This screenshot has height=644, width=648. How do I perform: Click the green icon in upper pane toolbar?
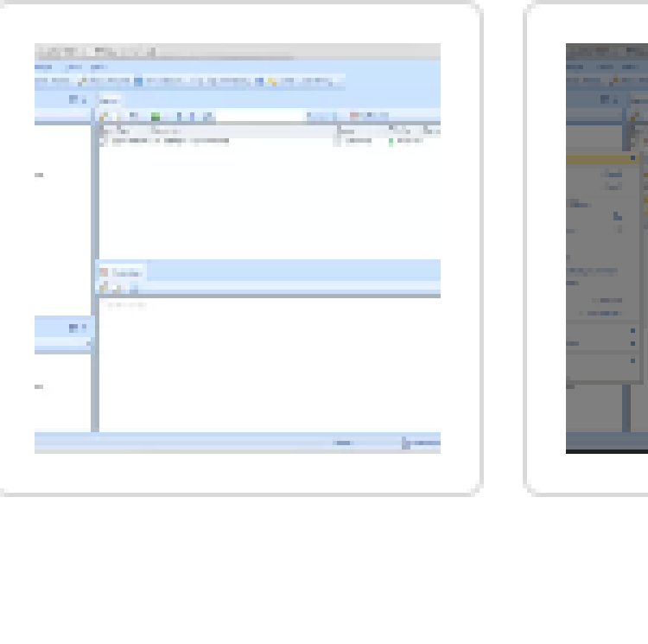(x=156, y=116)
